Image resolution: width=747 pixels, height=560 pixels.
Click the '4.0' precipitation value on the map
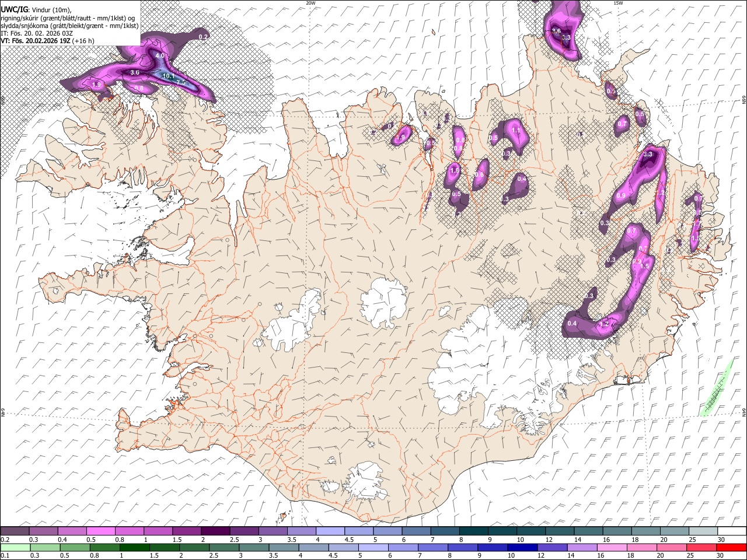click(160, 56)
